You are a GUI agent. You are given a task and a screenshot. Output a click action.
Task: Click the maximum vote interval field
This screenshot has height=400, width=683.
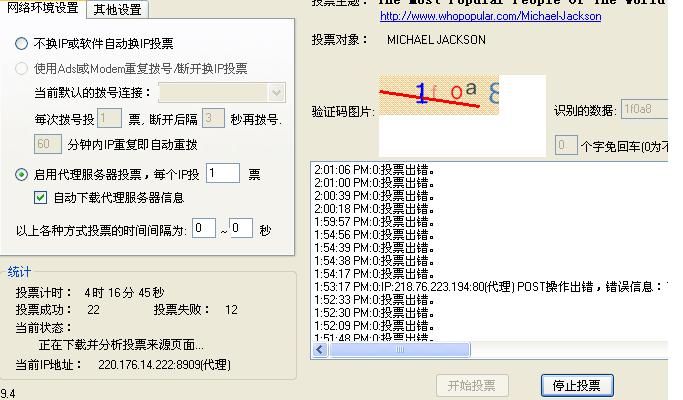[x=241, y=229]
